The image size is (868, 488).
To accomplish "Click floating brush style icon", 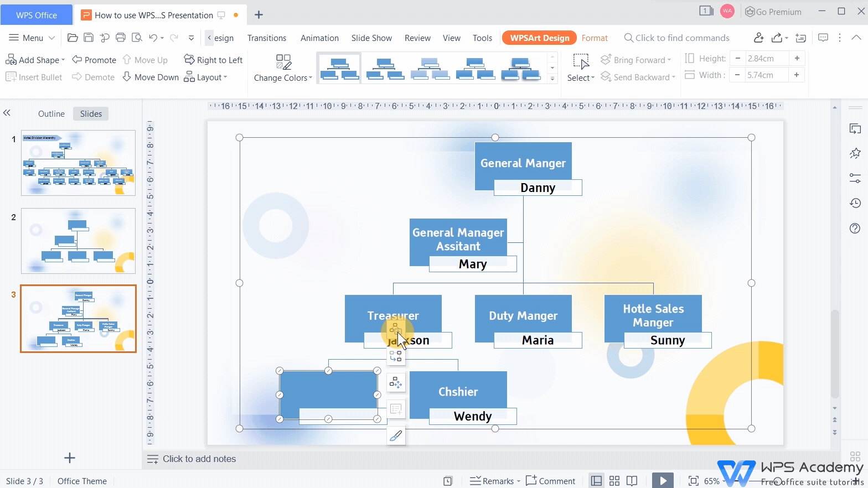I will tap(395, 435).
